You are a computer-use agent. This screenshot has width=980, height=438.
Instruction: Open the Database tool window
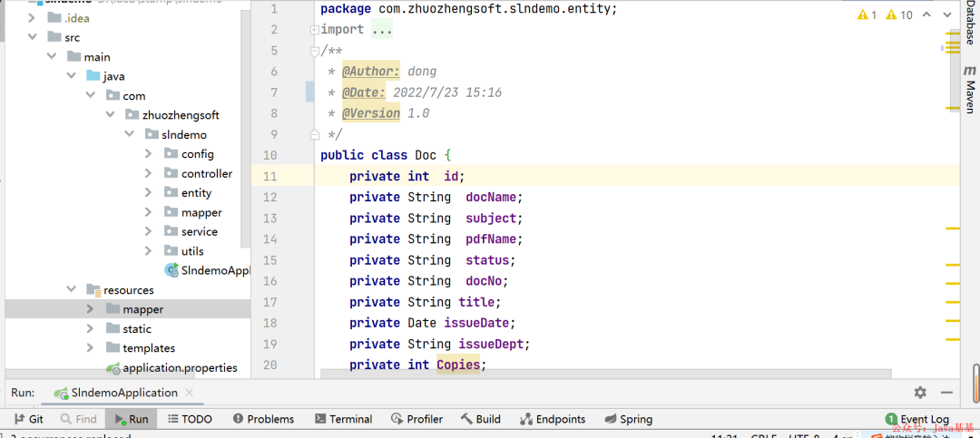pos(970,24)
